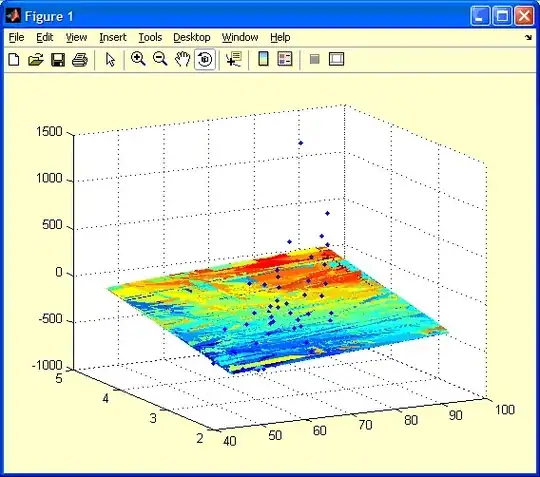Activate the Pan hand tool
The width and height of the screenshot is (540, 477).
click(182, 59)
